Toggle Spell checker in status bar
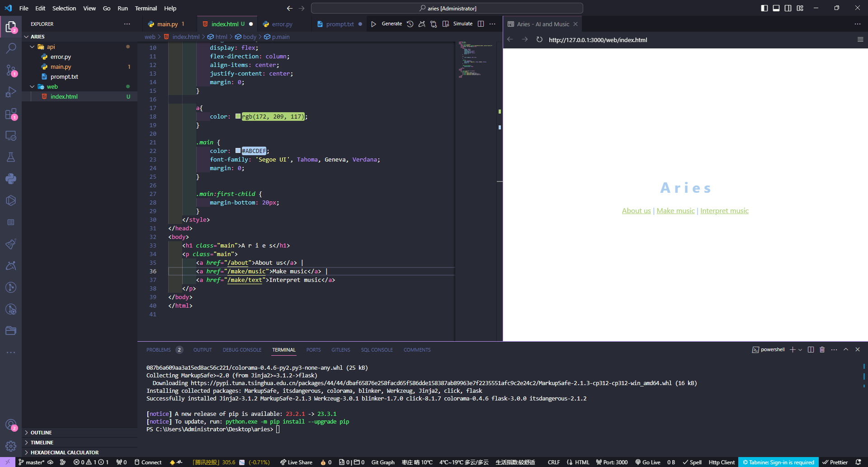This screenshot has height=467, width=868. (x=692, y=462)
